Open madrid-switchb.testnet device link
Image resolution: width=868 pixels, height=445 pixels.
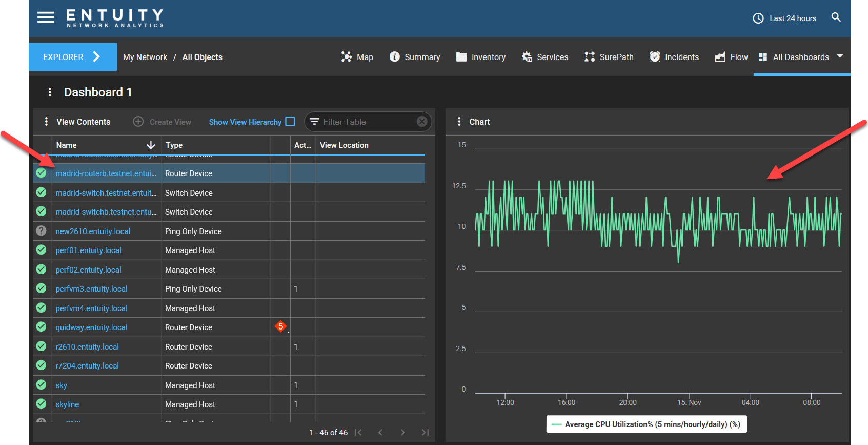pyautogui.click(x=106, y=212)
